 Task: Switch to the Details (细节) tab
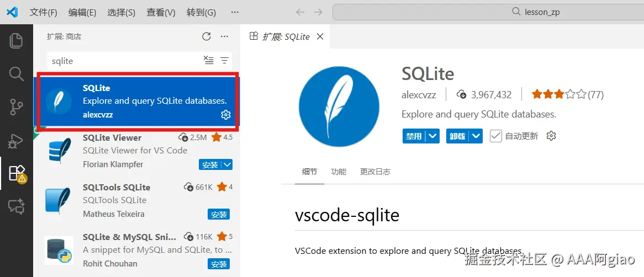click(x=310, y=172)
